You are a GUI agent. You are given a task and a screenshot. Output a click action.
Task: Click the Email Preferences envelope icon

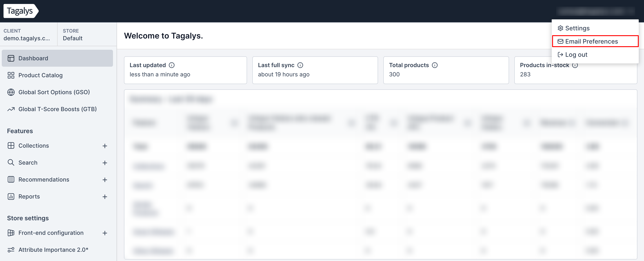click(560, 41)
